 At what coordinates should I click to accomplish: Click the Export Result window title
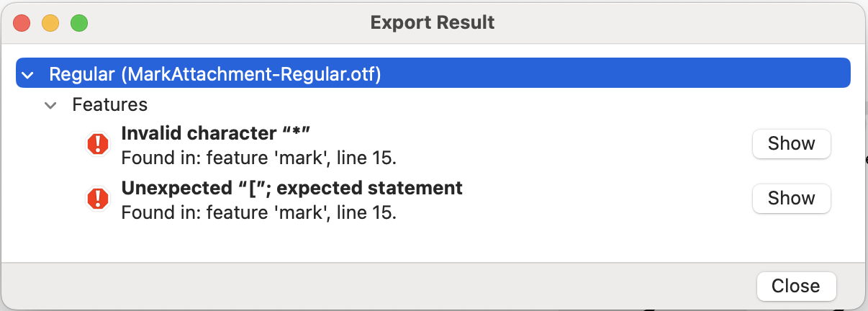pyautogui.click(x=433, y=22)
